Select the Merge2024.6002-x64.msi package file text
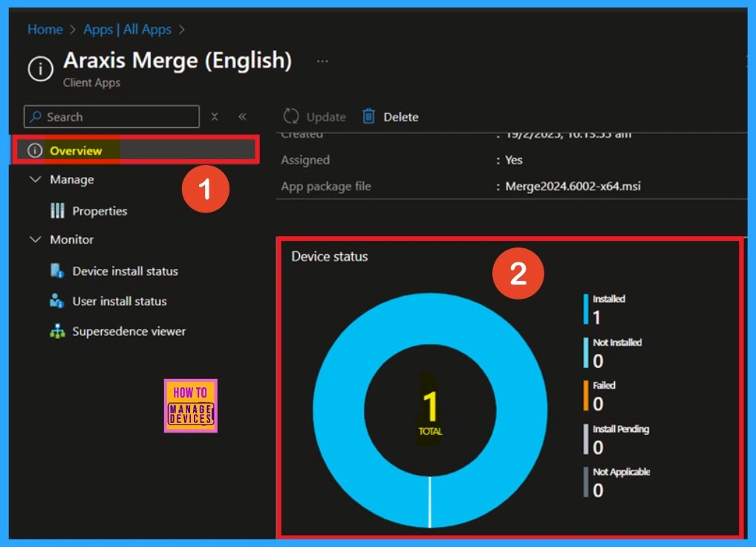The width and height of the screenshot is (756, 547). tap(573, 187)
